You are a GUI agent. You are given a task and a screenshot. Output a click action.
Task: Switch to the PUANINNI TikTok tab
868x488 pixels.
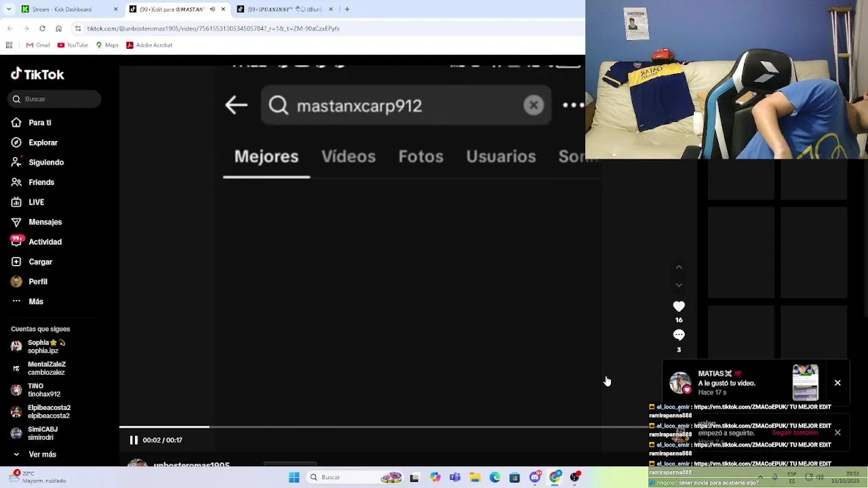point(285,9)
